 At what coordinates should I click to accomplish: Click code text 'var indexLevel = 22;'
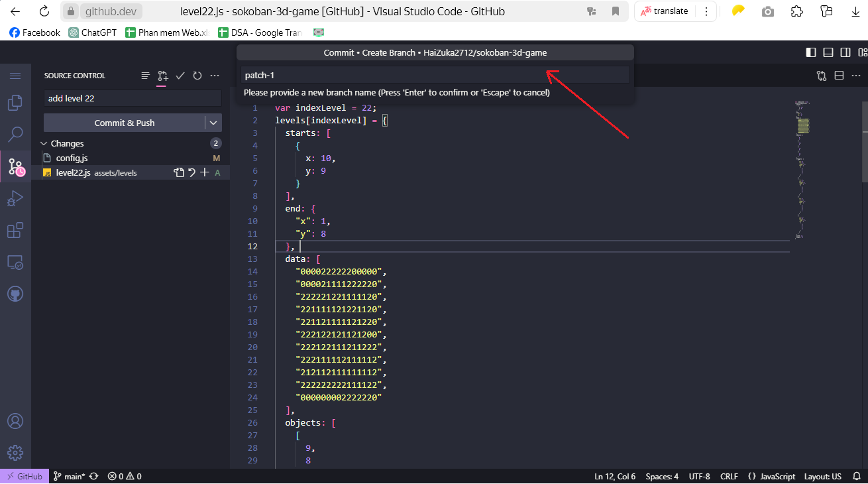[325, 108]
